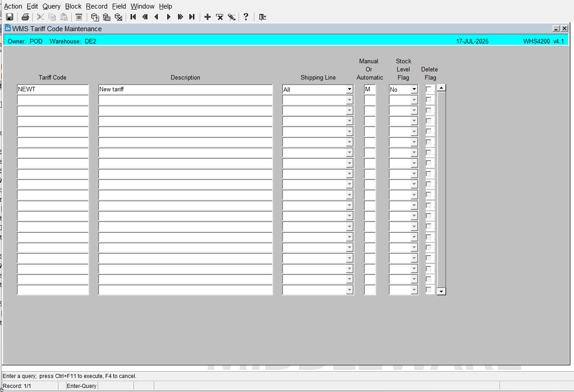Click the Description column header
The image size is (574, 392).
coord(185,78)
